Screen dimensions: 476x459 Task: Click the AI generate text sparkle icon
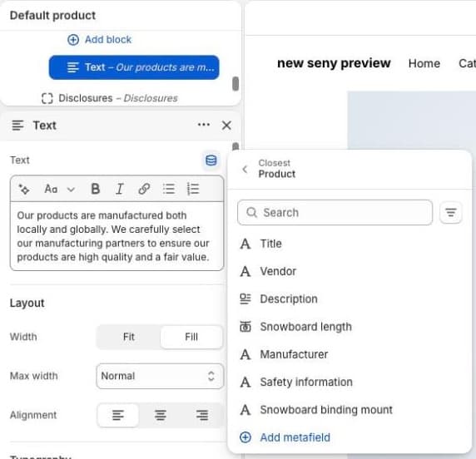[x=24, y=190]
